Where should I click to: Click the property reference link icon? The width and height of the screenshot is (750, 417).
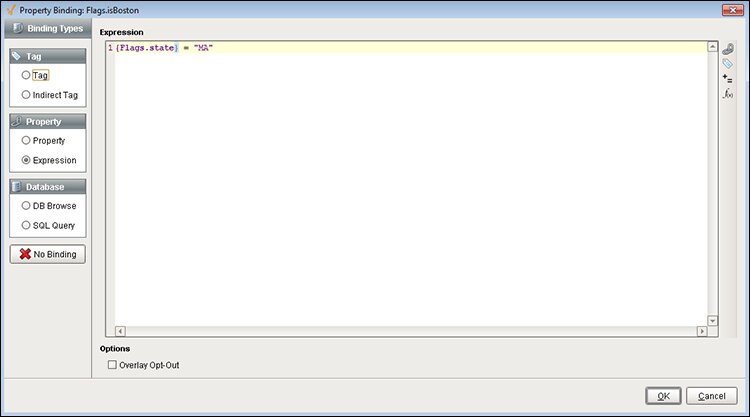click(728, 49)
